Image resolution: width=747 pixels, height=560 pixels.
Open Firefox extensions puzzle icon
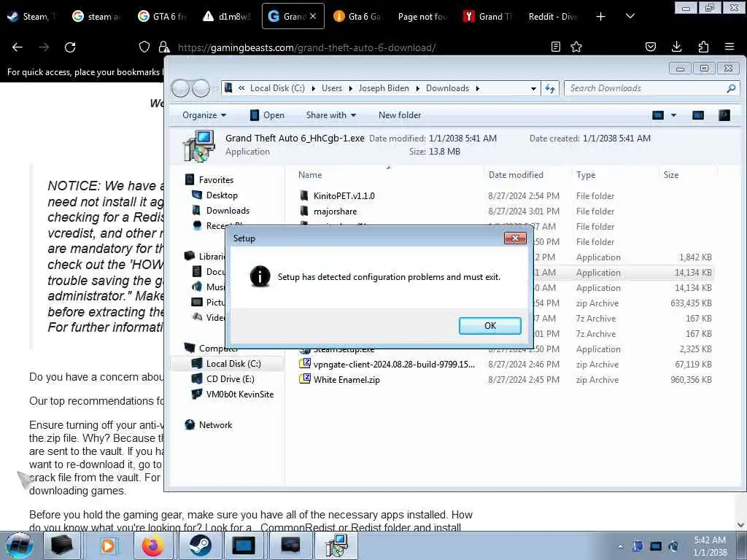tap(703, 47)
